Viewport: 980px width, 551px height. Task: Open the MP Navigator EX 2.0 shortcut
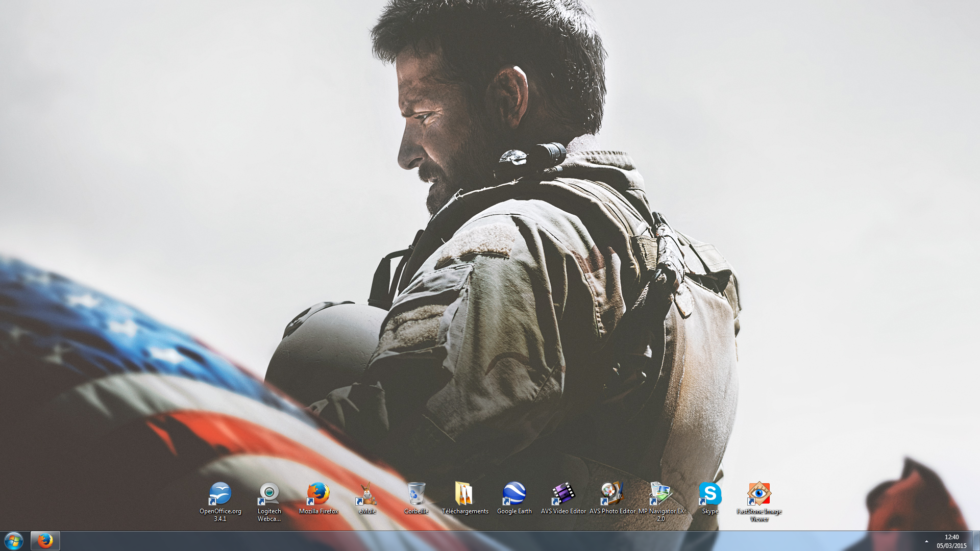click(661, 502)
